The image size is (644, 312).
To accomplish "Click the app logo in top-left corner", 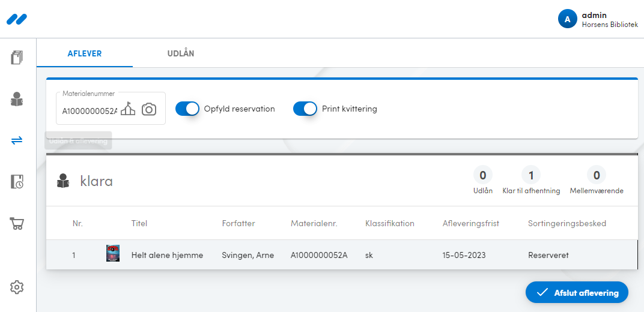I will click(x=17, y=19).
